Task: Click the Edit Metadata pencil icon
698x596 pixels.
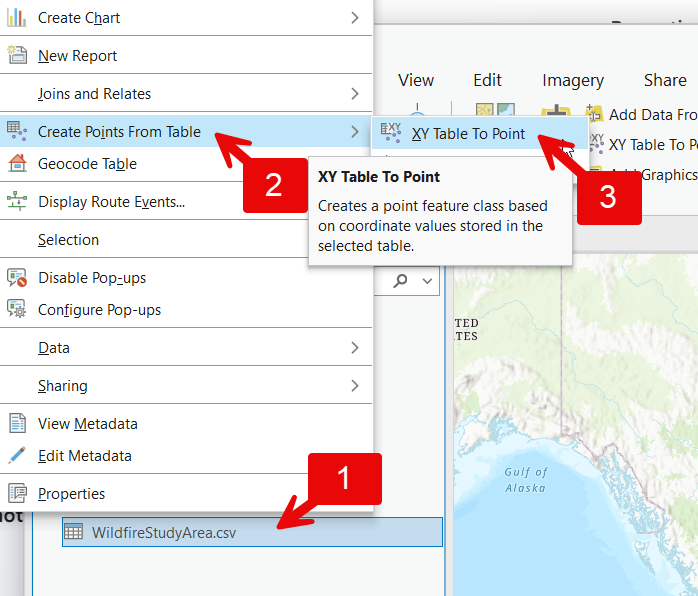Action: (17, 456)
